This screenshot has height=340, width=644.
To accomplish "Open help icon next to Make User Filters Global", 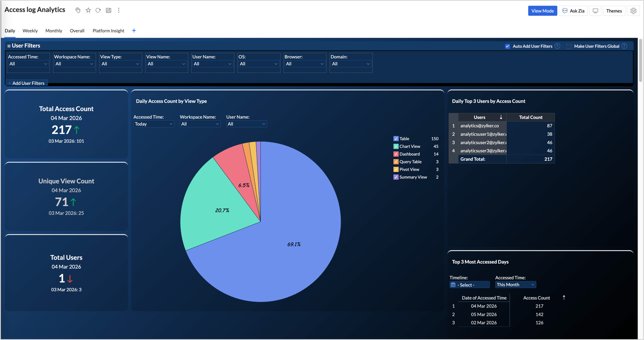I will [x=624, y=46].
